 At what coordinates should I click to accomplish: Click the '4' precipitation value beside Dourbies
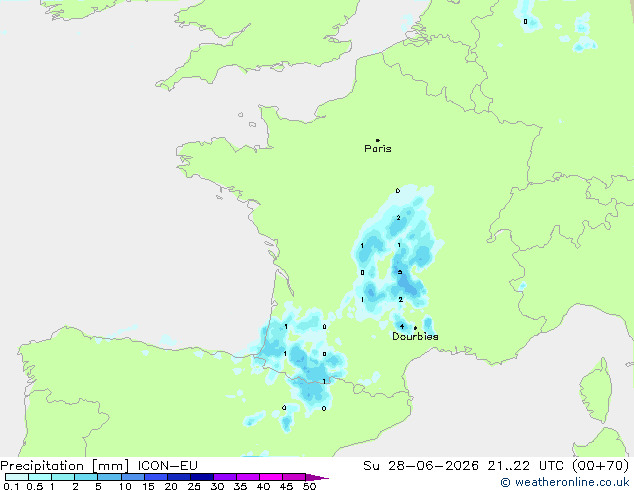(x=402, y=326)
